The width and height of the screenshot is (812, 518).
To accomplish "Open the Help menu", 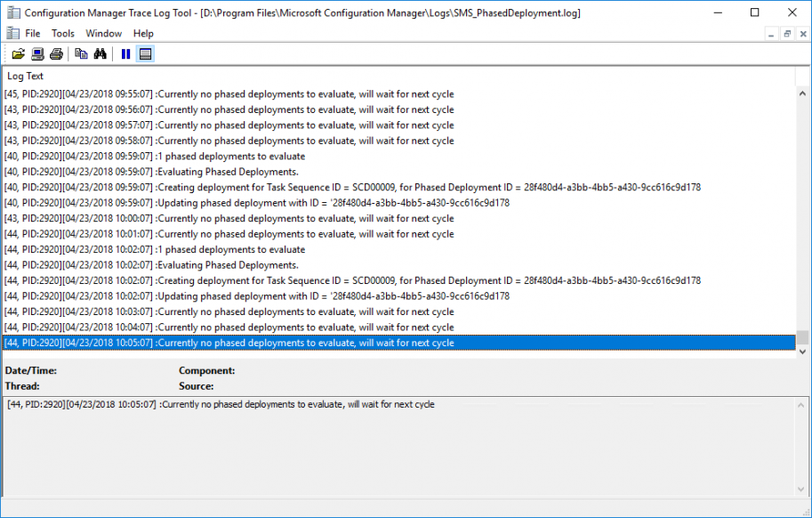I will 143,34.
